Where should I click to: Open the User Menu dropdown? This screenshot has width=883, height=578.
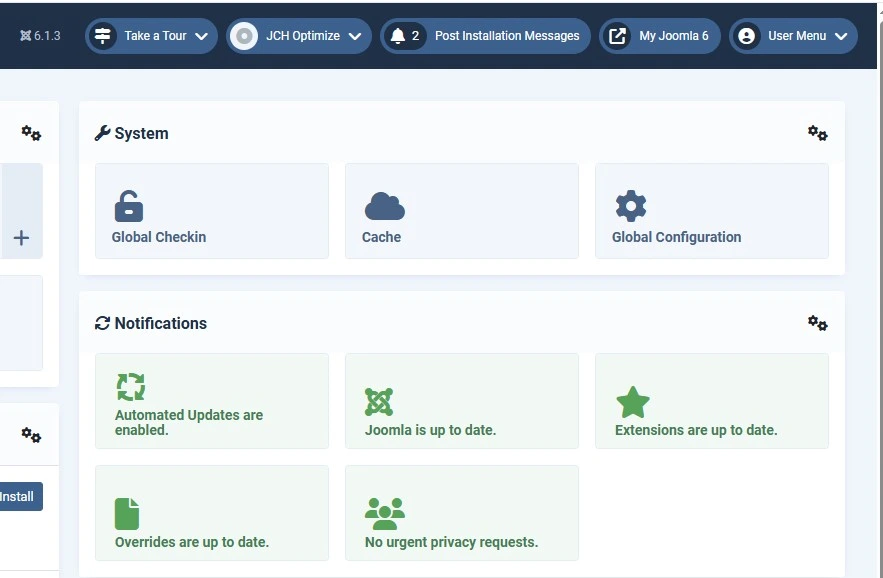(793, 36)
